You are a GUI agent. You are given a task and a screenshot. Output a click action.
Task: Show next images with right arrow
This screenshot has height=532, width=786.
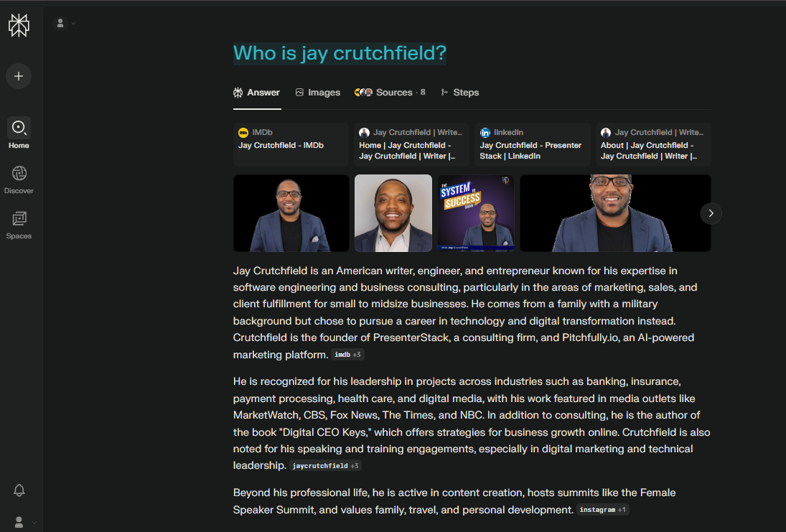(711, 213)
